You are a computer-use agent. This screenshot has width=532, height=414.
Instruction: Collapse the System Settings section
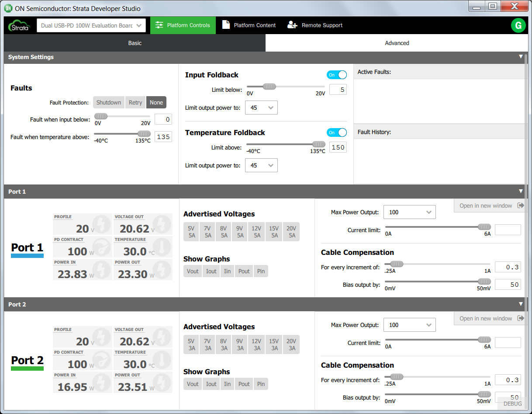tap(521, 57)
